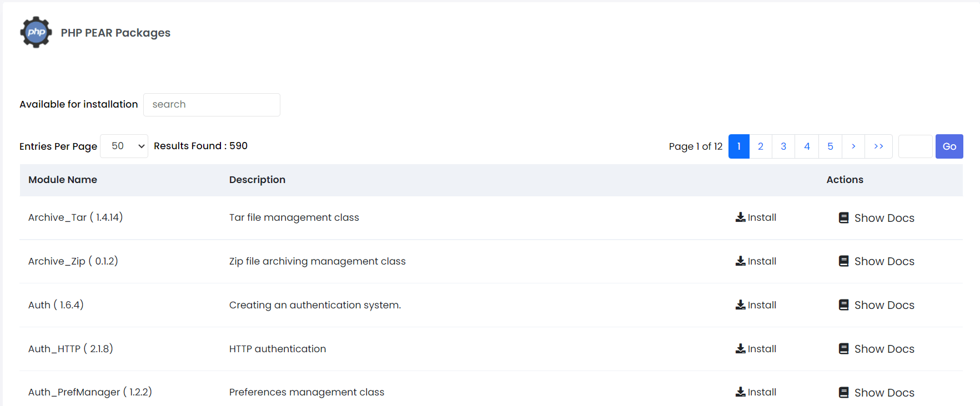Image resolution: width=980 pixels, height=406 pixels.
Task: Click description 'HTTP authentication'
Action: pos(278,349)
